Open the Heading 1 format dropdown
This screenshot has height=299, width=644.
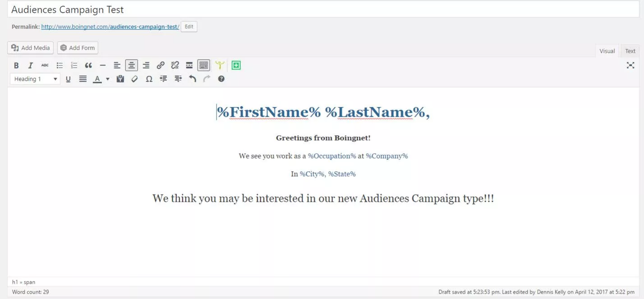coord(35,79)
